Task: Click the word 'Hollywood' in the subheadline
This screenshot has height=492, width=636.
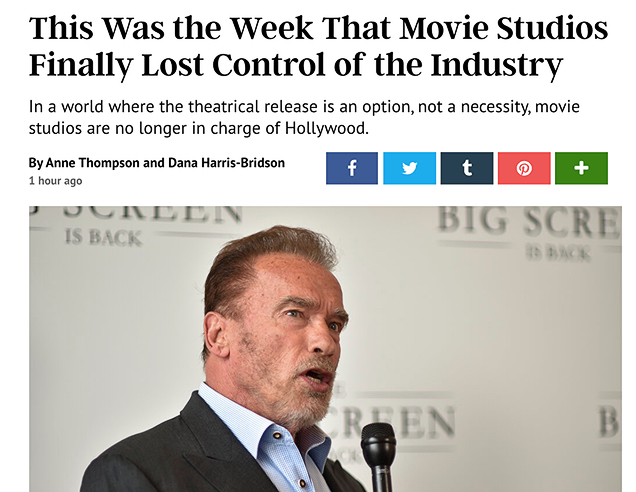Action: pyautogui.click(x=327, y=128)
